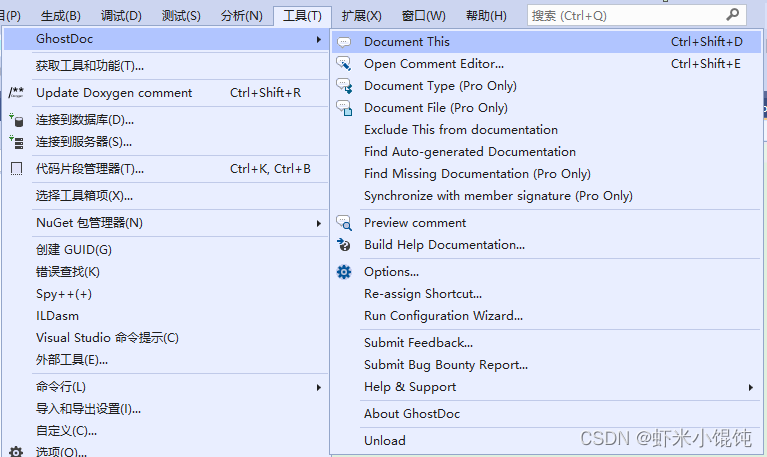Choose About GhostDoc entry
This screenshot has height=457, width=767.
(412, 414)
